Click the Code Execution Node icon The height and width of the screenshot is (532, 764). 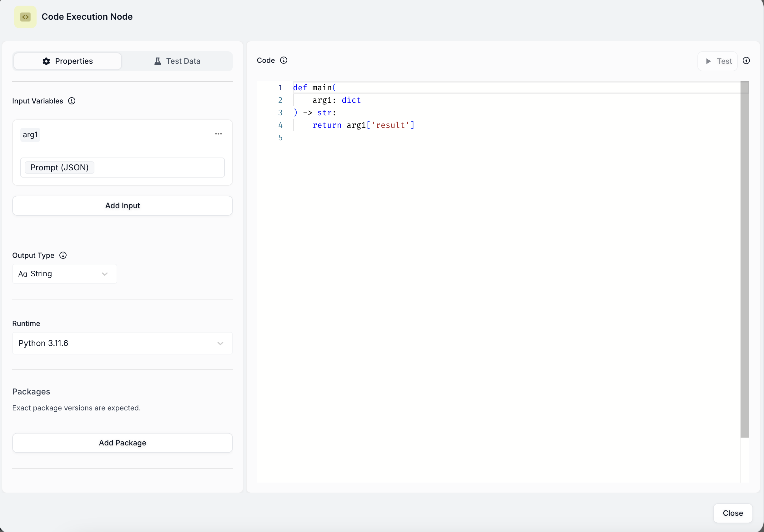(x=25, y=17)
